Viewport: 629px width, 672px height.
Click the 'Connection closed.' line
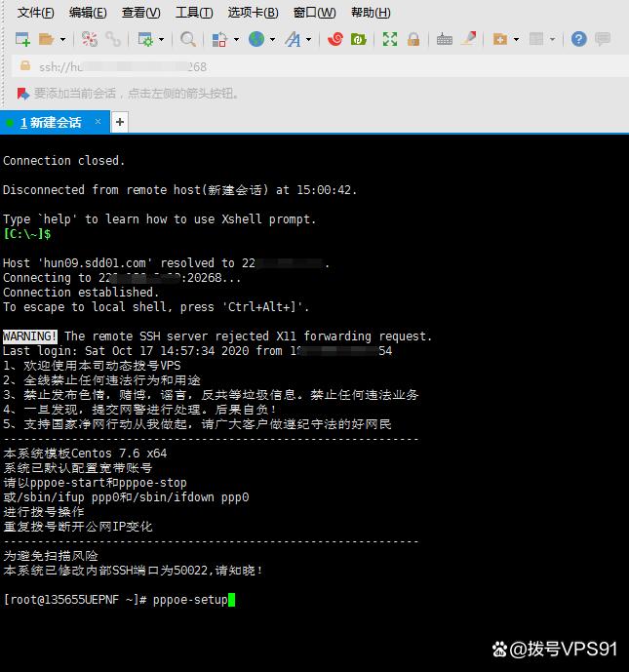(x=63, y=161)
